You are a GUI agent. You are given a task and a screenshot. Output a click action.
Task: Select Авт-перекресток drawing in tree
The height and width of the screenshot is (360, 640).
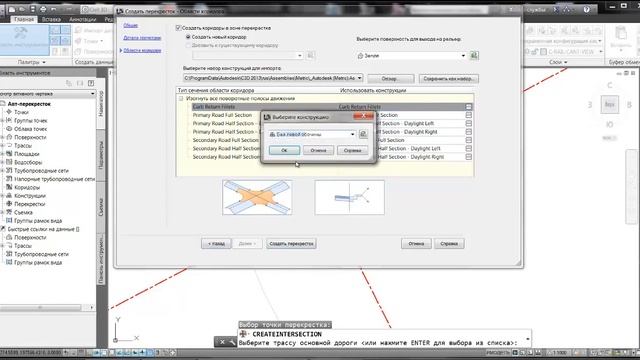[x=29, y=104]
